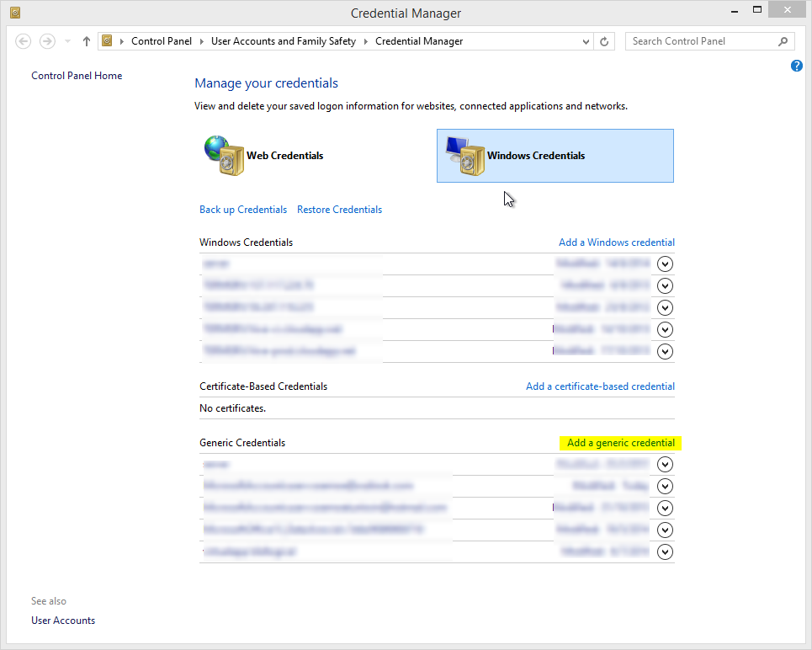This screenshot has height=650, width=812.
Task: Refresh the Credential Manager page
Action: coord(604,41)
